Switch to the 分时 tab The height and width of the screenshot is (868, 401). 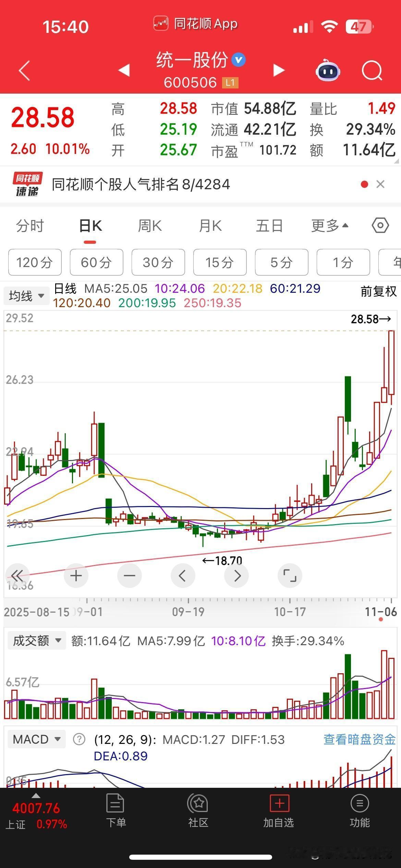pyautogui.click(x=30, y=226)
